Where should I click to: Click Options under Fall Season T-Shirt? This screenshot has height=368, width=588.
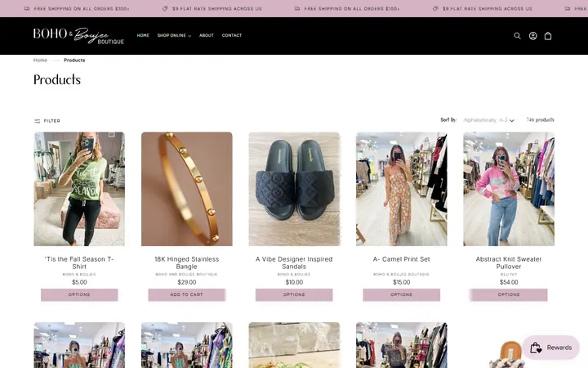tap(79, 294)
